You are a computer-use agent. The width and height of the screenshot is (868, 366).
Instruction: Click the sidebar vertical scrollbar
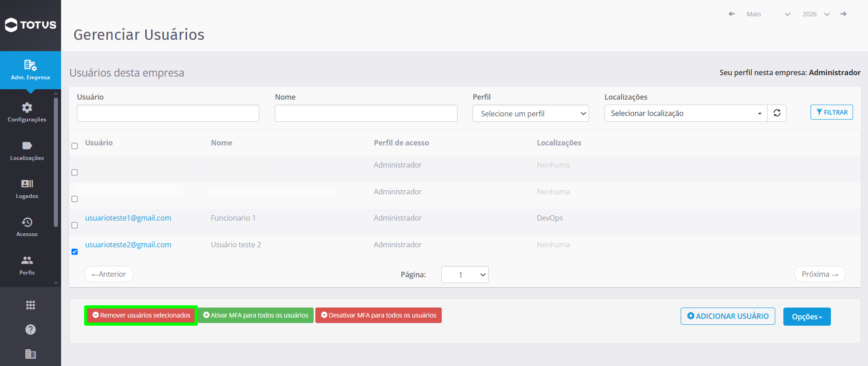coord(56,162)
